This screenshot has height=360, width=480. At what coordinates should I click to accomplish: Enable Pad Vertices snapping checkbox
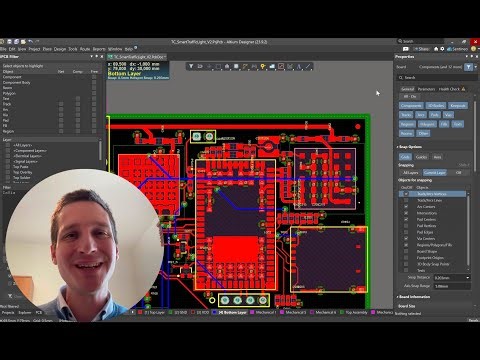(406, 226)
